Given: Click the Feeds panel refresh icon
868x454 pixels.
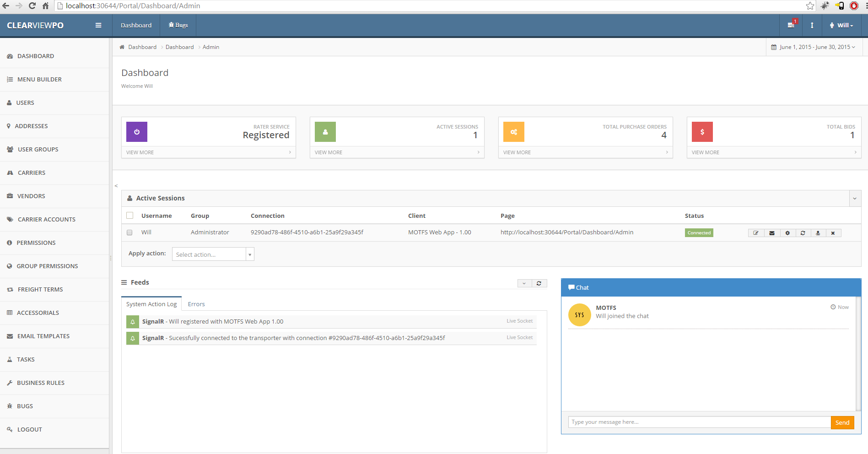Looking at the screenshot, I should coord(539,283).
